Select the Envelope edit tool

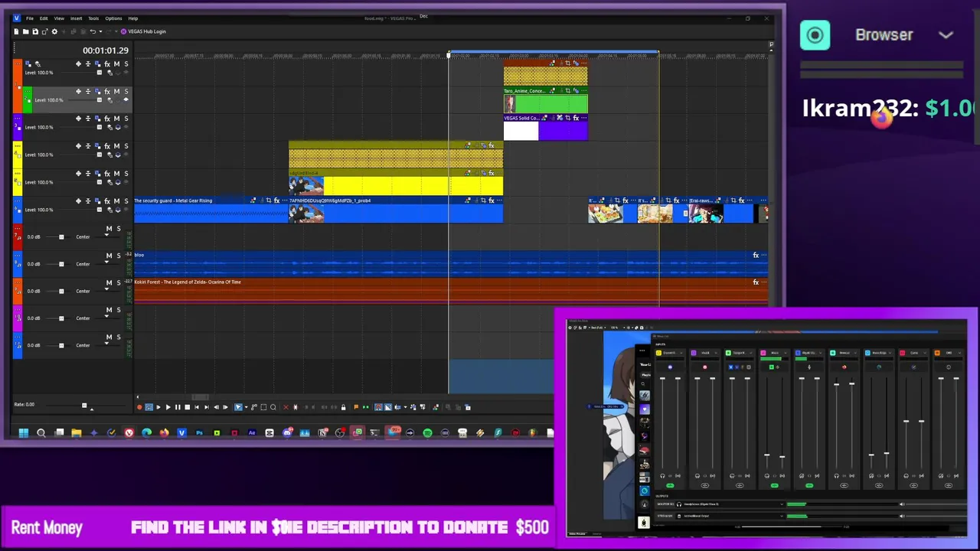(254, 407)
